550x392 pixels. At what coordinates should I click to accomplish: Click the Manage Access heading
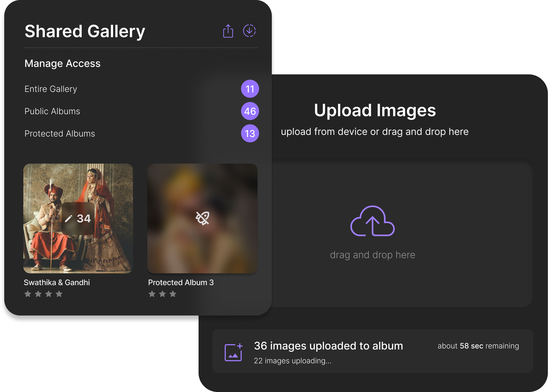click(62, 63)
